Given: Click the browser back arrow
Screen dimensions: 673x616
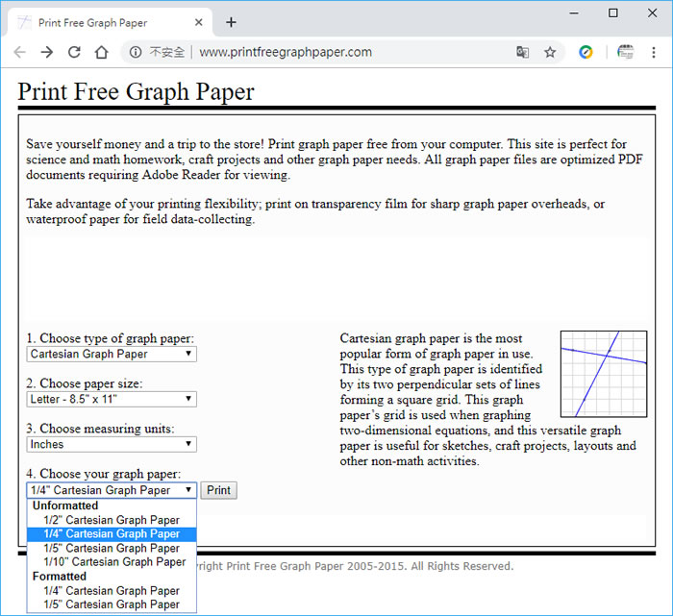Looking at the screenshot, I should [x=20, y=52].
